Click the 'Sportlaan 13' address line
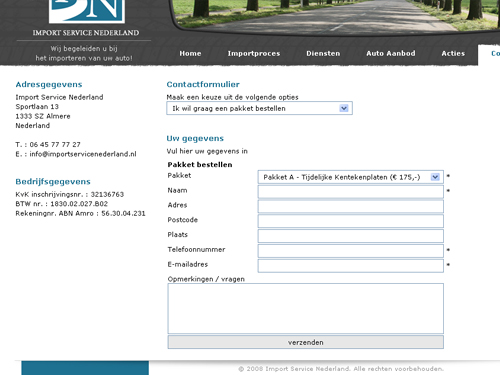This screenshot has width=500, height=375. point(37,107)
